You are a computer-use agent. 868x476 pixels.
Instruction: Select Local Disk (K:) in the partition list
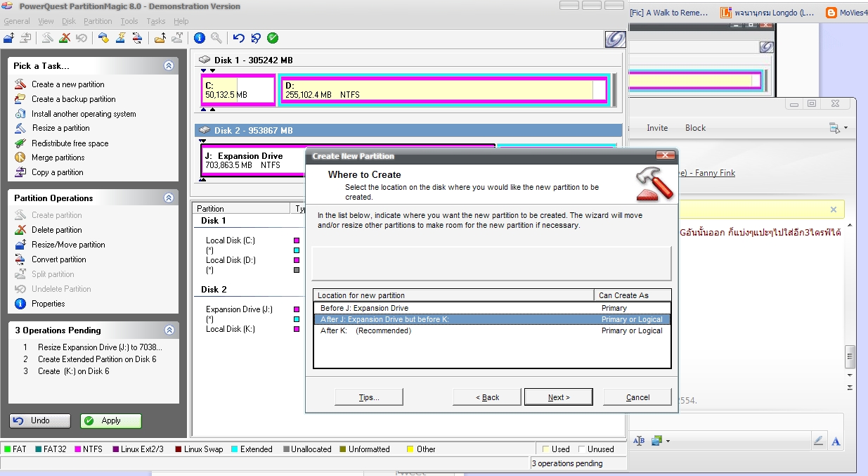(231, 329)
